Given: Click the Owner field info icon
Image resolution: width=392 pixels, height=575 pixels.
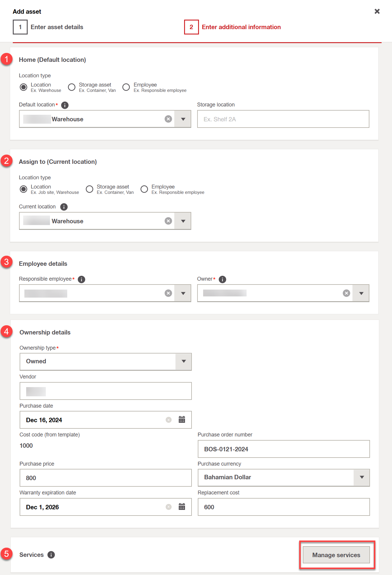Looking at the screenshot, I should pos(222,279).
